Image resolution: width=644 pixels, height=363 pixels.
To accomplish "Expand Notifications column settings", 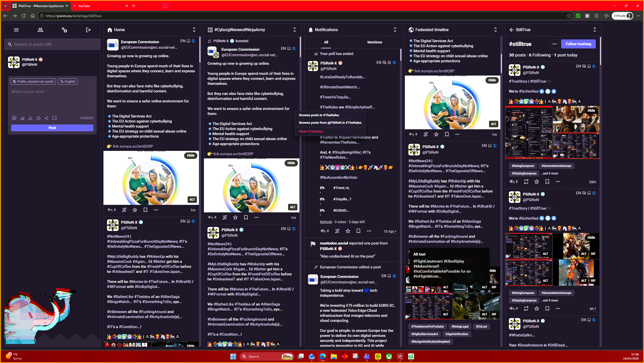I will pos(395,30).
